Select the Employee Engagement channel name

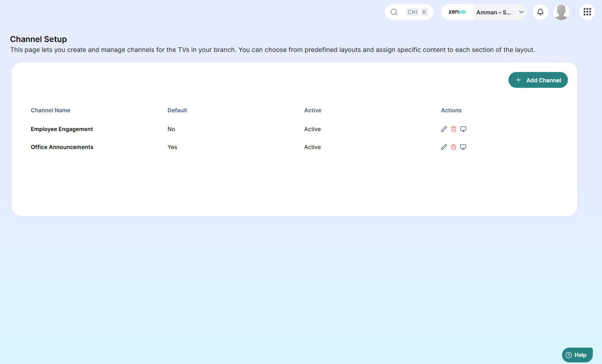point(62,129)
